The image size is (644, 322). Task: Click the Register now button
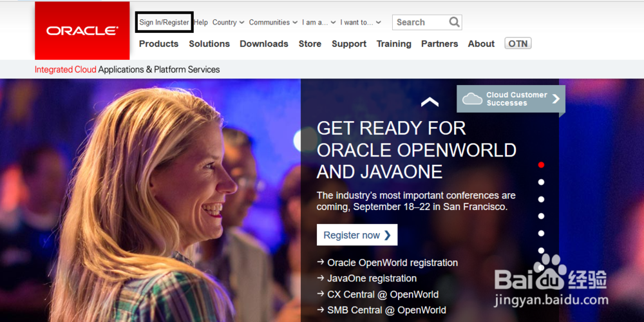pos(357,235)
